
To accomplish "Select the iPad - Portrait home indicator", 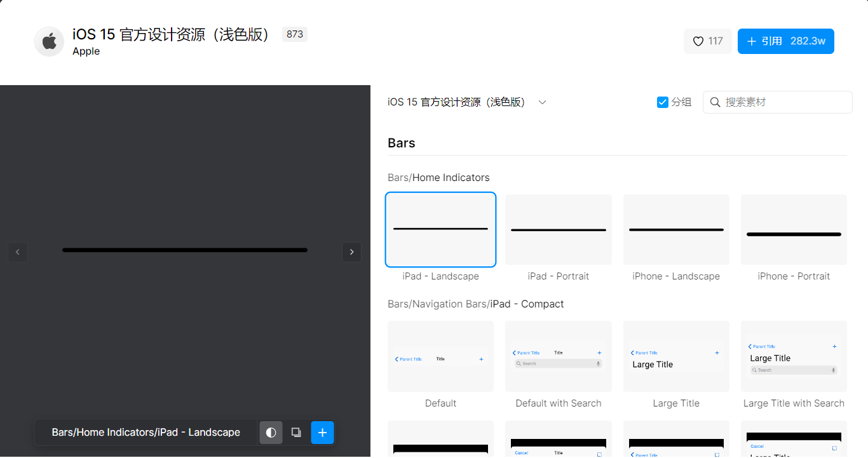I will pos(559,229).
